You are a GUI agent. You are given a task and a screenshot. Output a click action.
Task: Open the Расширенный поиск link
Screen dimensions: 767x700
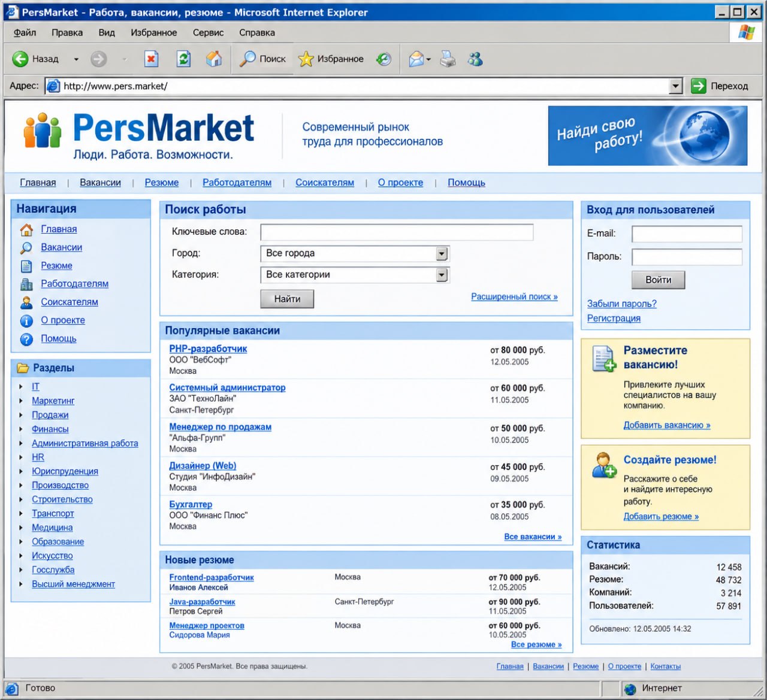tap(514, 296)
